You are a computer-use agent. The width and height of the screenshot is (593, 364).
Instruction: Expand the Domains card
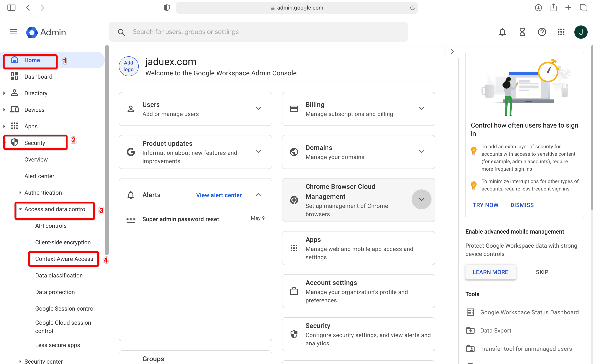click(x=421, y=151)
